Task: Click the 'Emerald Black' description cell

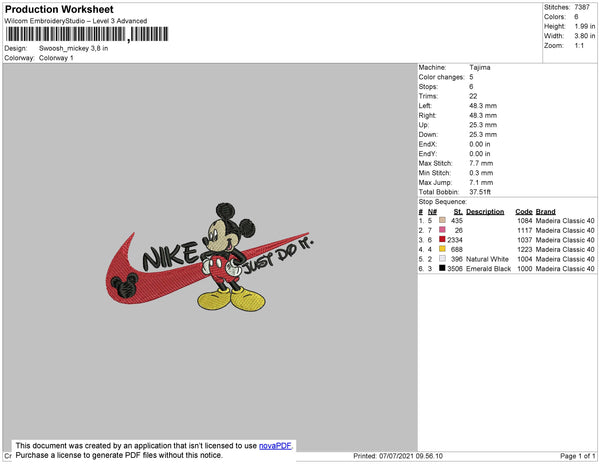Action: click(x=488, y=269)
